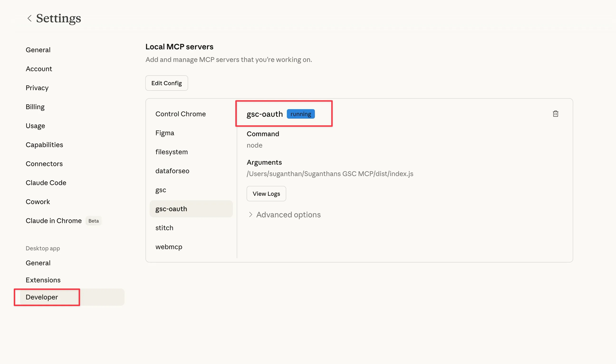
Task: Go to Extensions under Desktop app
Action: tap(43, 280)
